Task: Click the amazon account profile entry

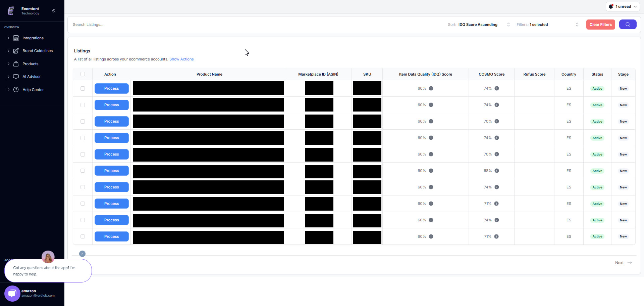Action: 38,293
